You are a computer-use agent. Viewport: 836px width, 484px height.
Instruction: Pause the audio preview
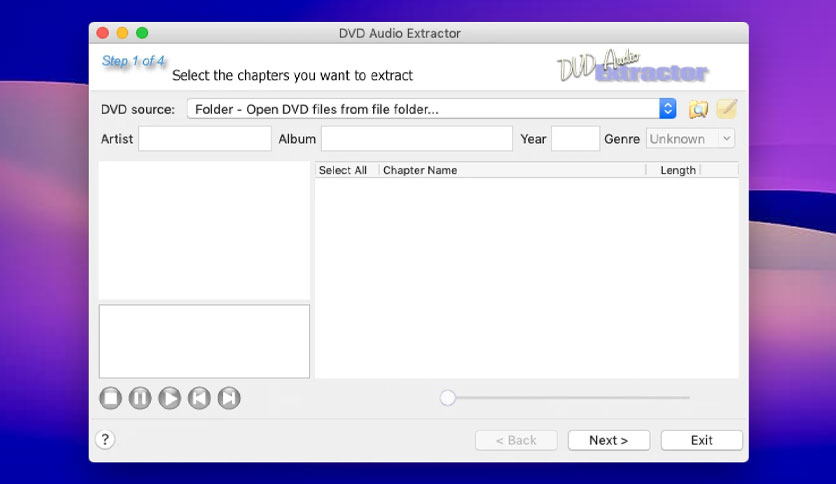pos(140,398)
